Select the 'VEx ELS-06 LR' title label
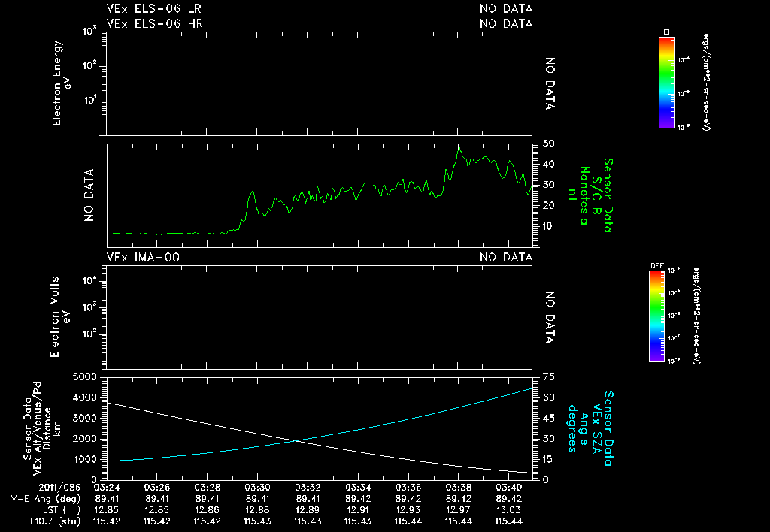The width and height of the screenshot is (770, 532). tap(154, 9)
